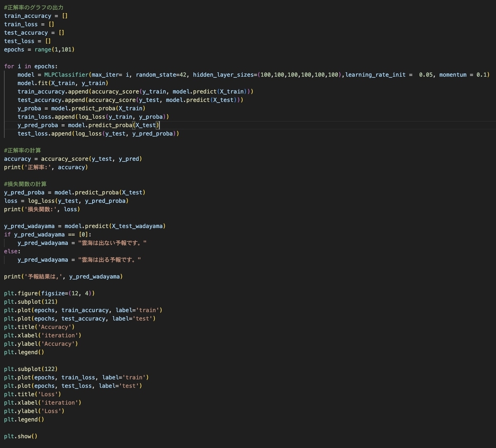Click the plt.plot line with test_loss

(73, 386)
